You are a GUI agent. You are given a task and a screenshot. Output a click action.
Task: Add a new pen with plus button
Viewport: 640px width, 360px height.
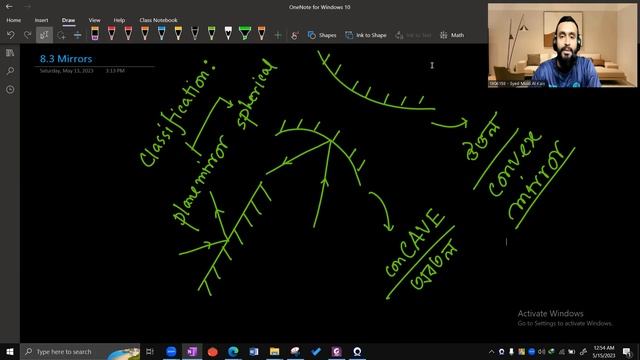[278, 36]
